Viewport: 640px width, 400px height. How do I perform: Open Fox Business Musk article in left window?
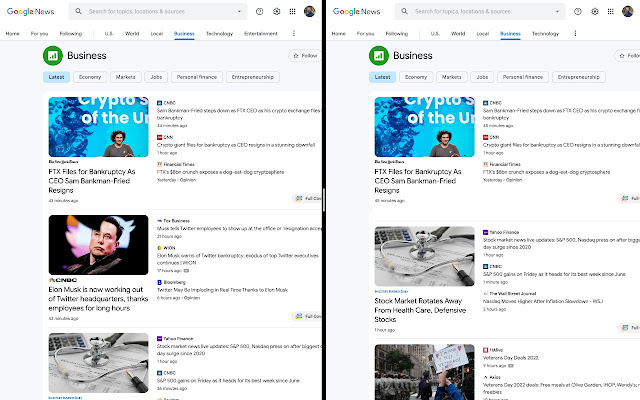[x=239, y=229]
